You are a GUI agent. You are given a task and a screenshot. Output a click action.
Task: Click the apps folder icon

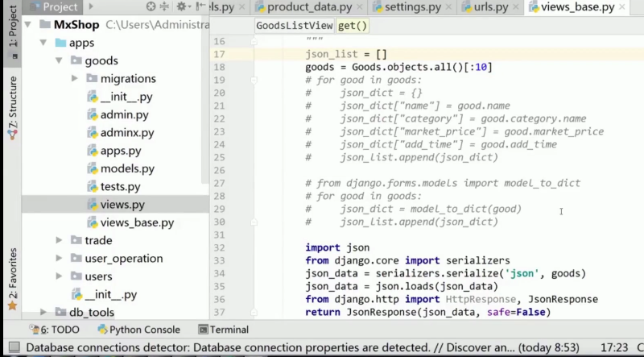pos(60,43)
